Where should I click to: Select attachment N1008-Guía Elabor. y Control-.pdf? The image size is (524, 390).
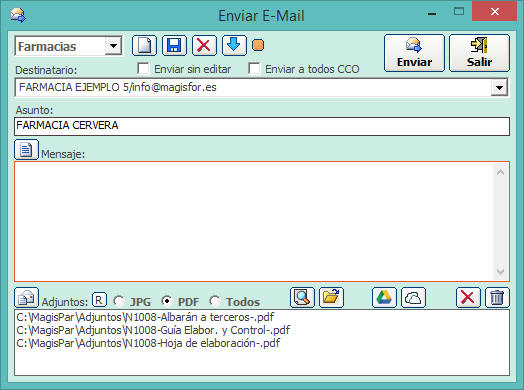tap(153, 330)
